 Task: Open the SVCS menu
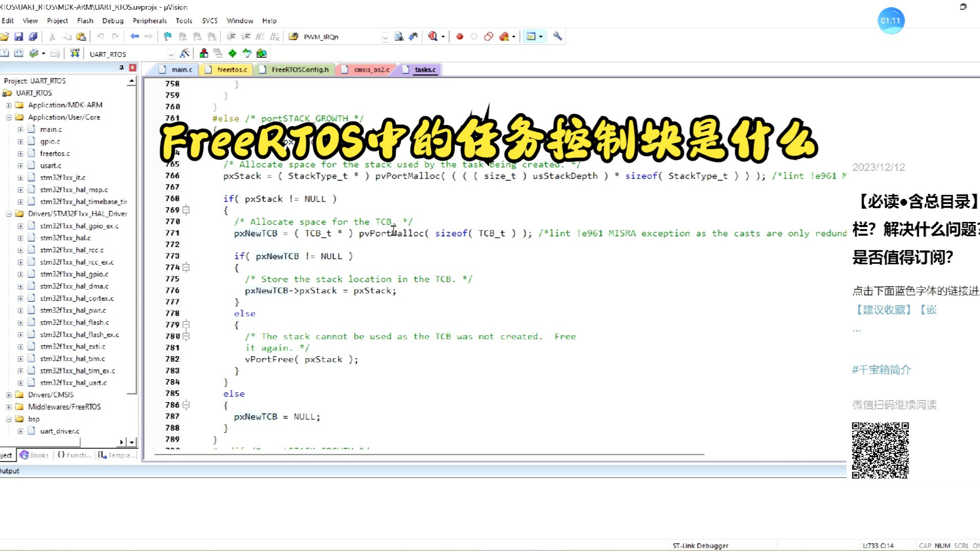[210, 21]
